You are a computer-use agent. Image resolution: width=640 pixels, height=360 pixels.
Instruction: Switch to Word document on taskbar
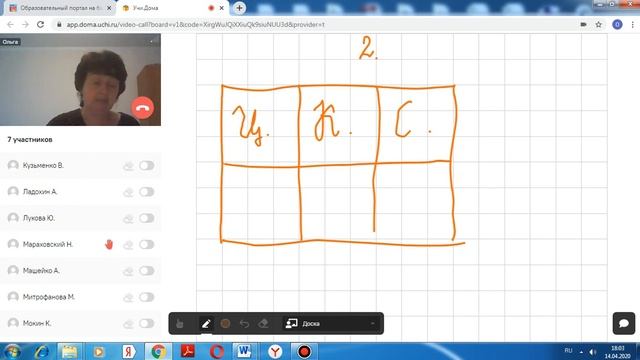[x=244, y=351]
